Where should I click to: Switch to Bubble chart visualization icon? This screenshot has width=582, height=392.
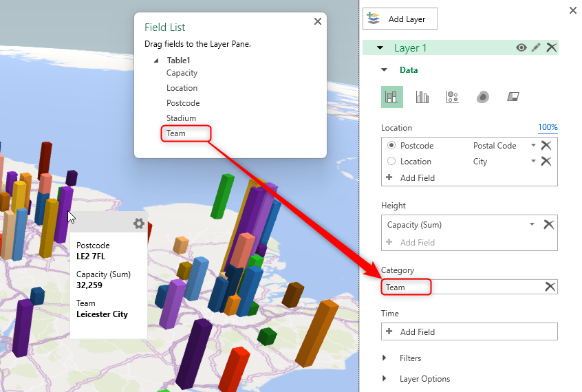pyautogui.click(x=452, y=97)
